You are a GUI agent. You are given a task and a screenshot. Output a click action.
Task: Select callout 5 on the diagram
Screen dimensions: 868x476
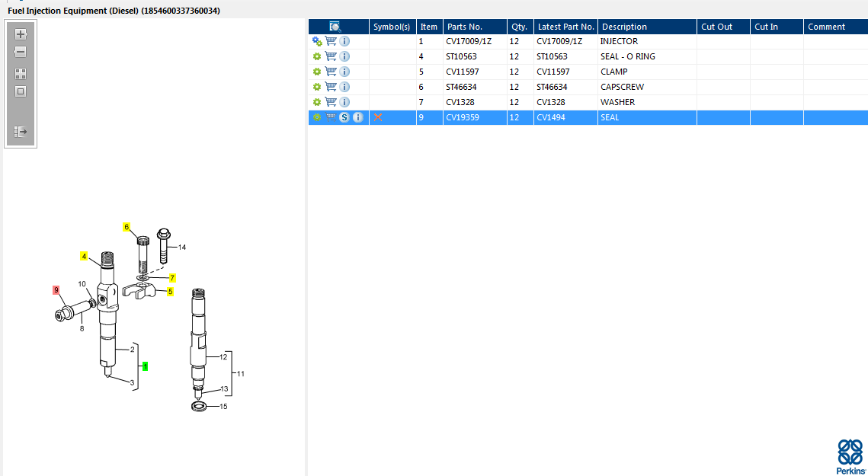pyautogui.click(x=171, y=292)
